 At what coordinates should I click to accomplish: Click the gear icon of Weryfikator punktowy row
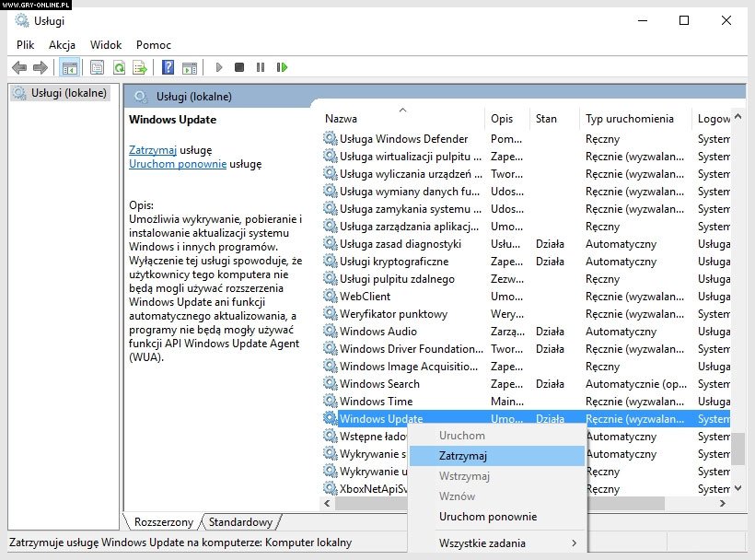tap(330, 313)
